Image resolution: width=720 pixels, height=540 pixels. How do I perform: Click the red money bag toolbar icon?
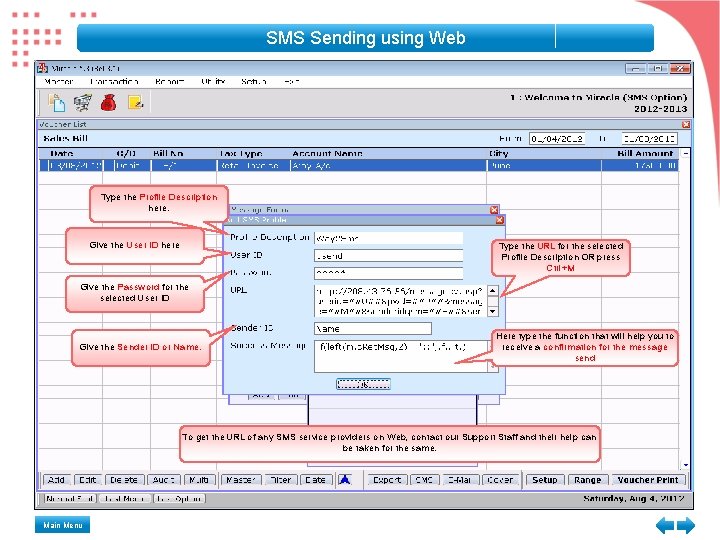[108, 102]
